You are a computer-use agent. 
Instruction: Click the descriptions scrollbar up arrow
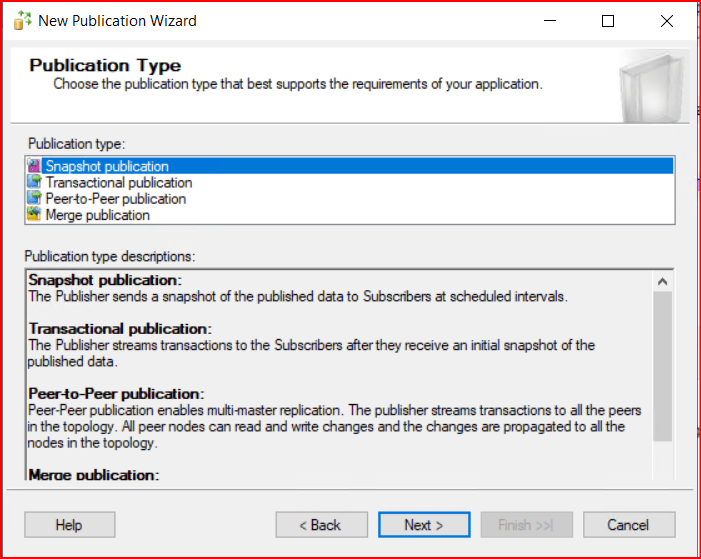tap(662, 282)
